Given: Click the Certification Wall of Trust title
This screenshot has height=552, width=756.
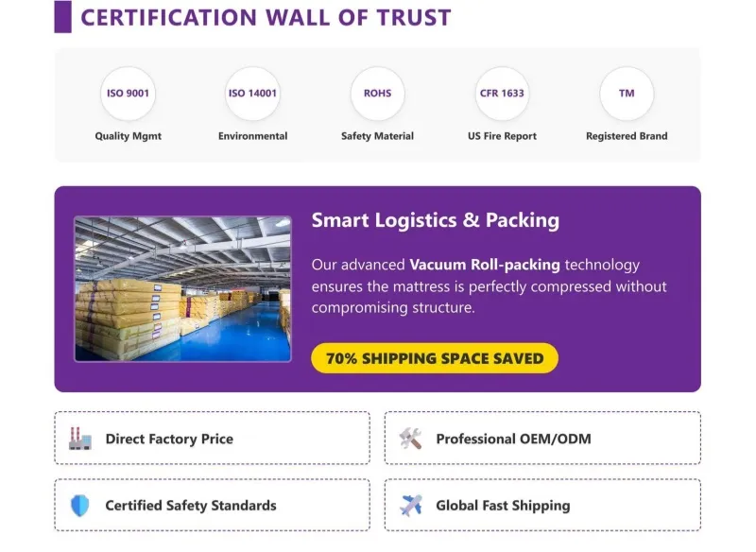Looking at the screenshot, I should pyautogui.click(x=266, y=18).
